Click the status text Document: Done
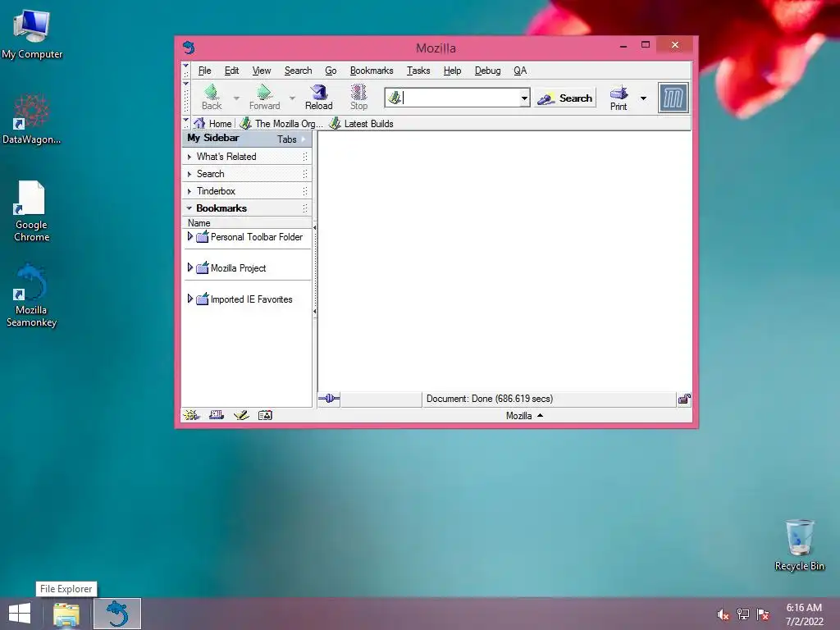This screenshot has height=630, width=840. [490, 399]
